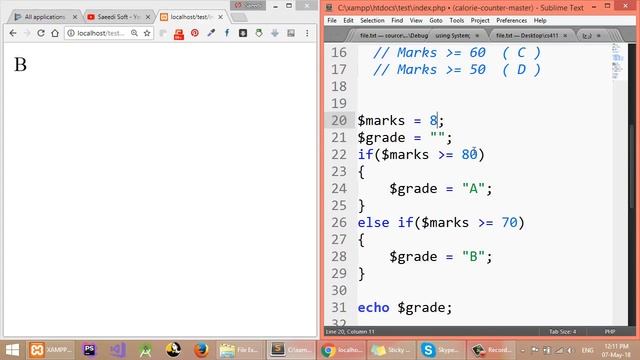This screenshot has height=360, width=640.
Task: Reload the localhost page
Action: click(x=41, y=33)
